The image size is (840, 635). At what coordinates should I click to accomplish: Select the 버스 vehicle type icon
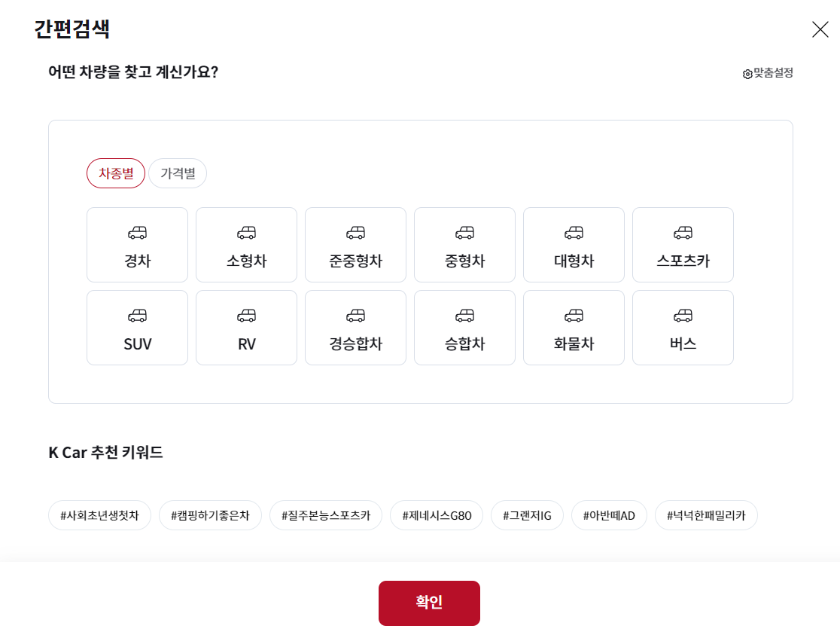pyautogui.click(x=683, y=327)
